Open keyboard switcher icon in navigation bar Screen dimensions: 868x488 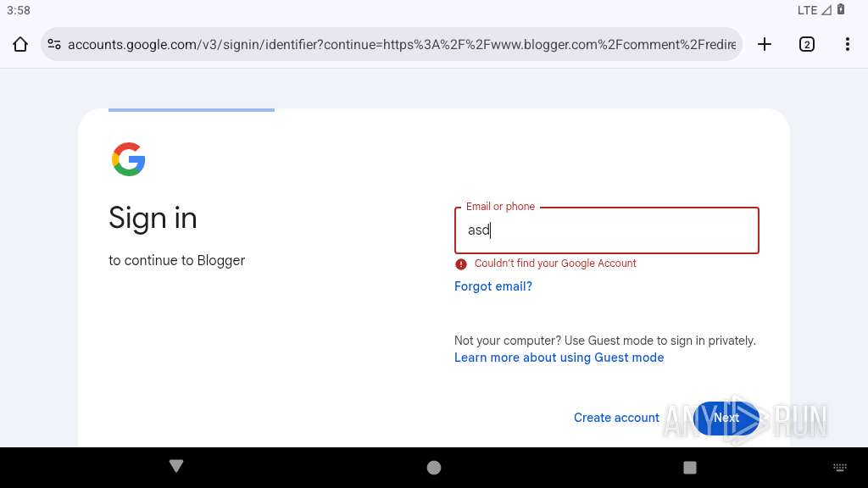pyautogui.click(x=840, y=468)
